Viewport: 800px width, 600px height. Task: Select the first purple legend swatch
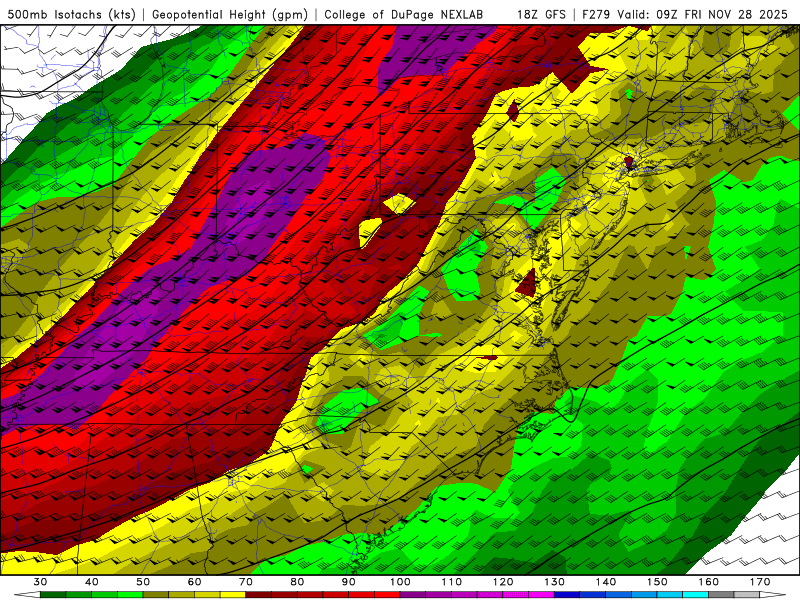[x=413, y=595]
